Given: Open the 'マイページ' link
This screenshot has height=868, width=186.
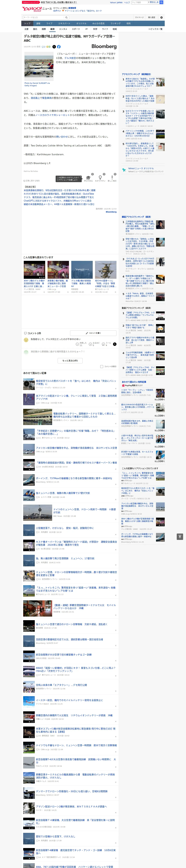Looking at the screenshot, I should pos(139,18).
